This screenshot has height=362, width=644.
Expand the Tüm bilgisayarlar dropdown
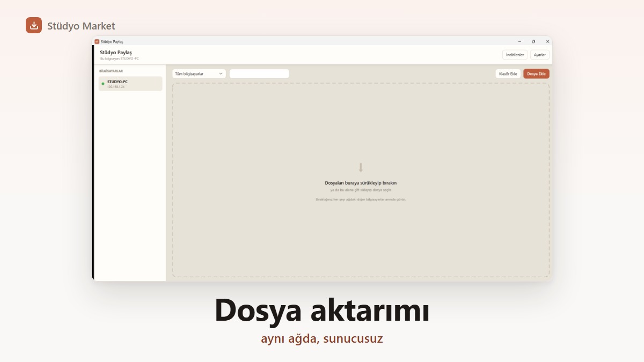[199, 74]
